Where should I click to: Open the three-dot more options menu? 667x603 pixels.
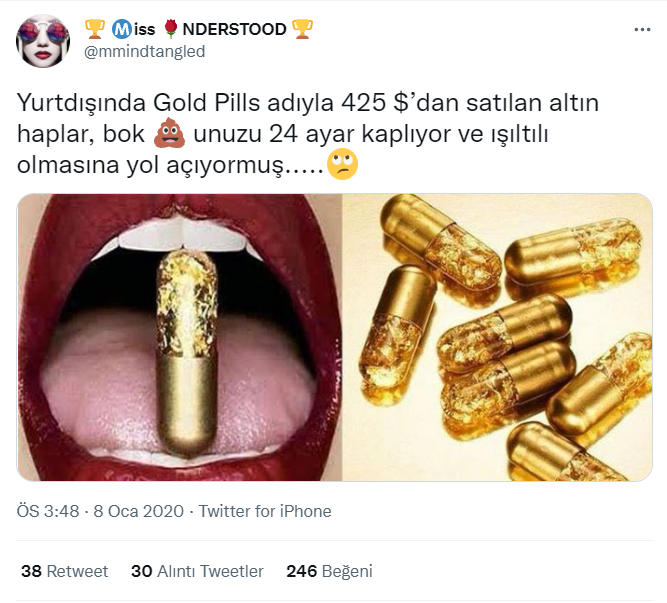click(x=642, y=30)
